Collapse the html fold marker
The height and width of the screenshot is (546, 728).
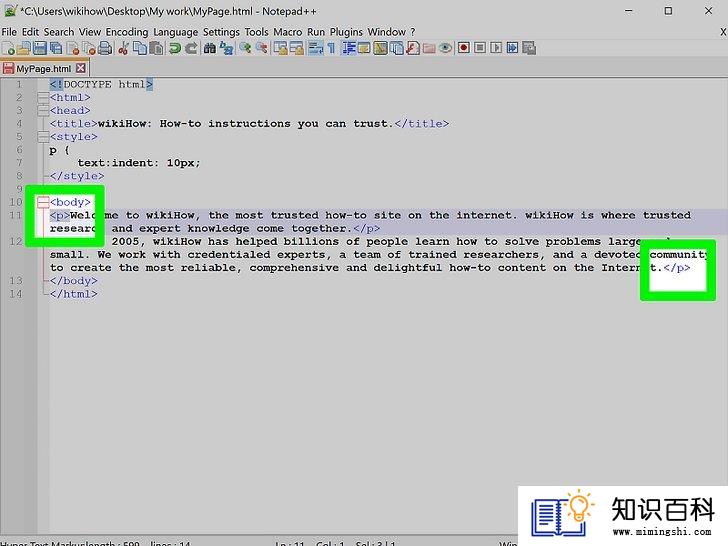(x=43, y=97)
